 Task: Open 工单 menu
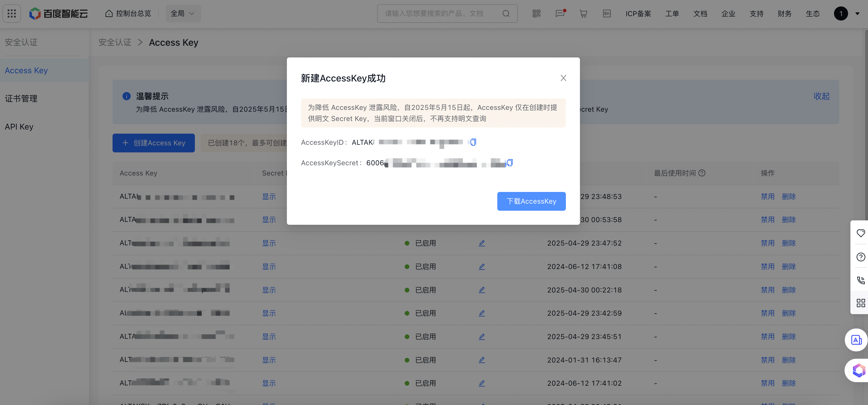coord(672,13)
